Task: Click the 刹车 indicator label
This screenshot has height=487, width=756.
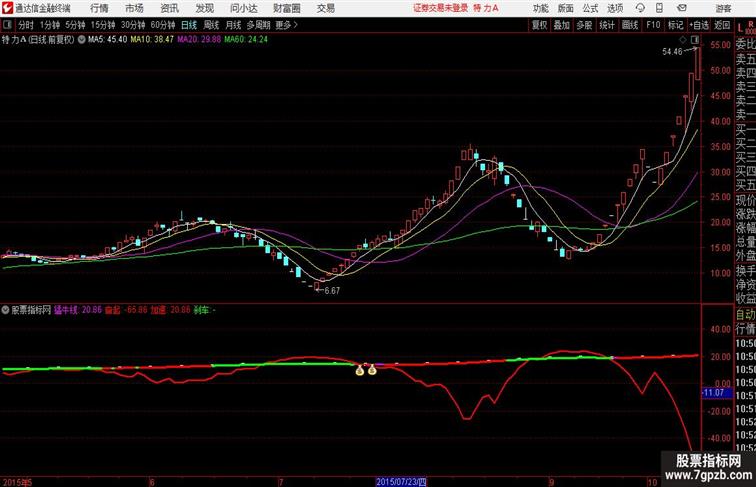Action: 202,310
